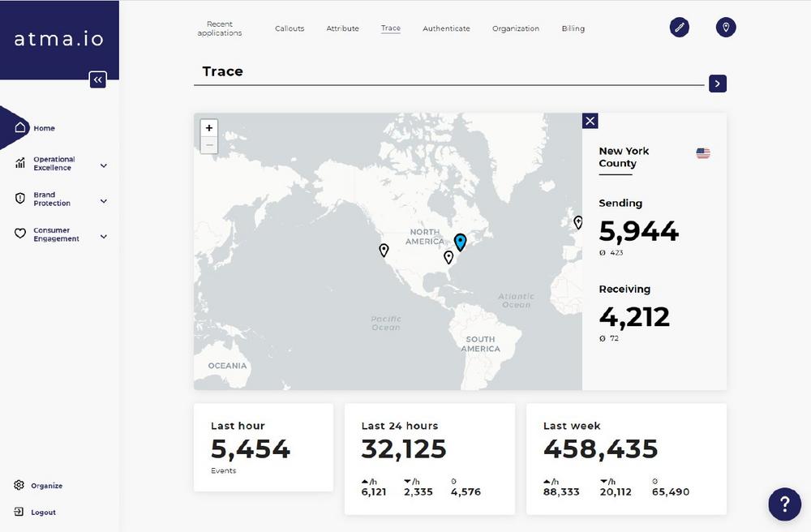
Task: Collapse sidebar with double-chevron button
Action: (97, 79)
